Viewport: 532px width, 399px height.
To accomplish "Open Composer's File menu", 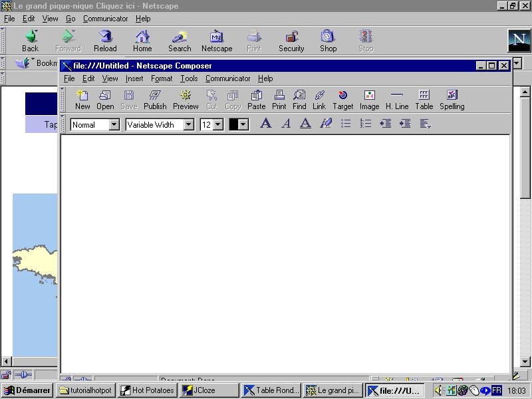I will tap(69, 78).
